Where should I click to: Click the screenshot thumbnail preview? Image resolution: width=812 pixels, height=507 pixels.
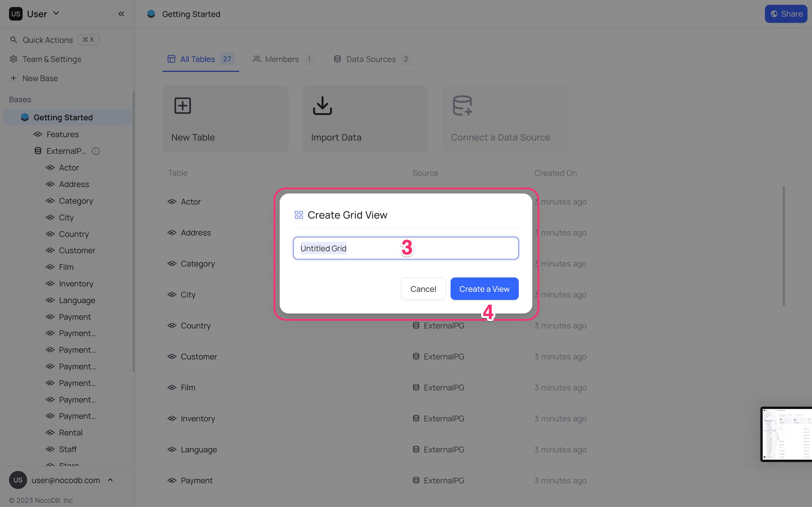(786, 434)
